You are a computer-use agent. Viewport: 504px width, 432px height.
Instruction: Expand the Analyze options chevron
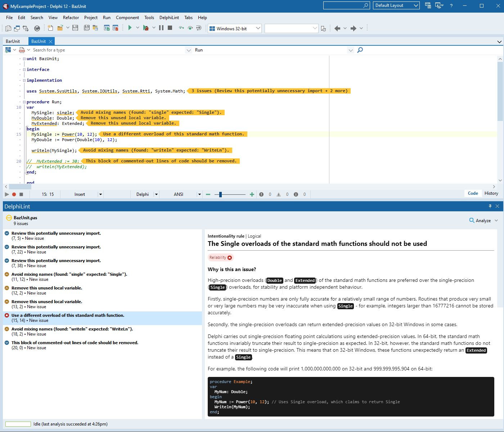(x=496, y=221)
